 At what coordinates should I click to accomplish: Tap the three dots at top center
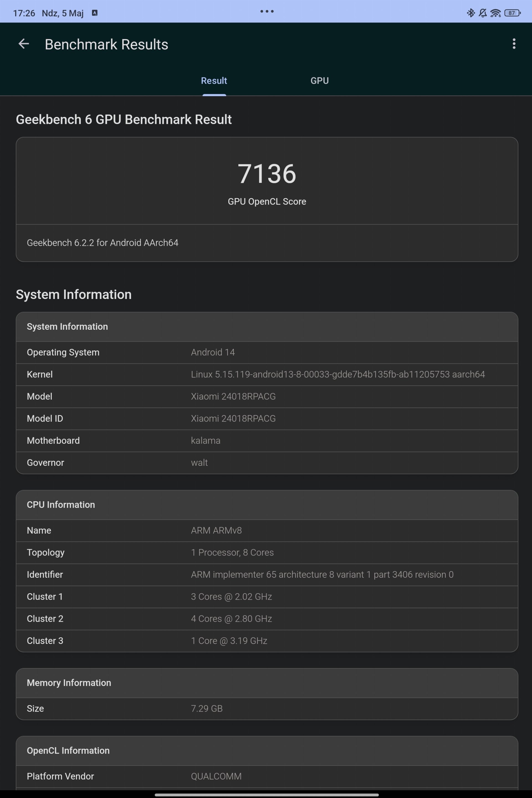point(267,11)
